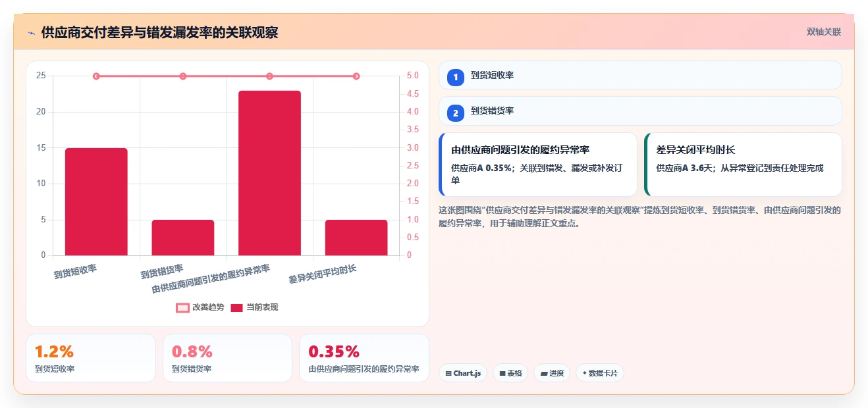Screen dimensions: 868x408
Task: Click the 进度 tag
Action: pos(552,373)
